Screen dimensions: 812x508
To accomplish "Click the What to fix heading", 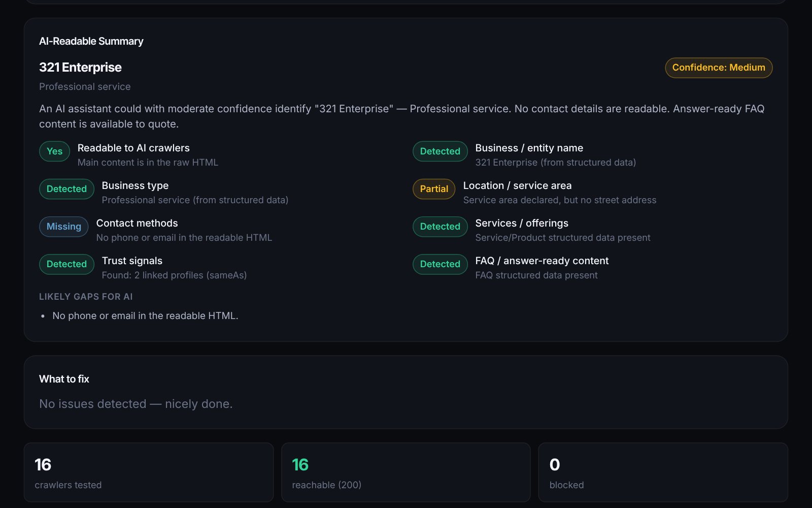I will coord(64,379).
